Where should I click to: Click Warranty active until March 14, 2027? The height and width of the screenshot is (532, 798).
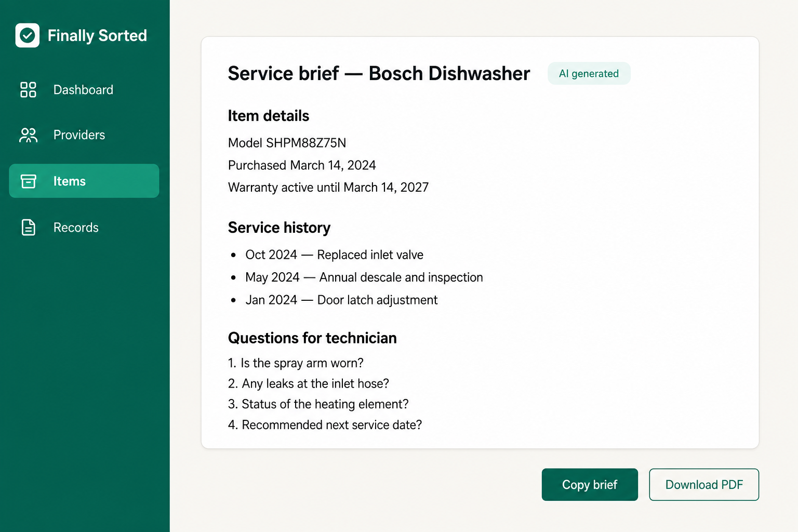pos(328,188)
